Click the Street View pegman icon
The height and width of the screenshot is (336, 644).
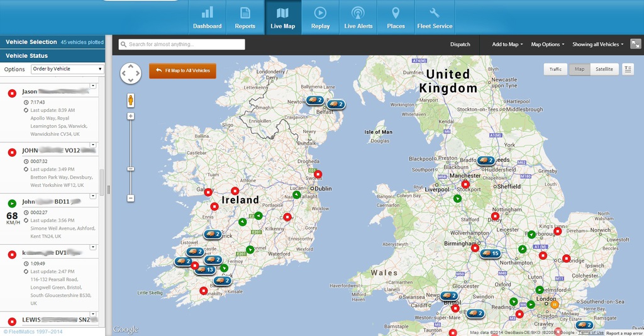click(x=131, y=100)
